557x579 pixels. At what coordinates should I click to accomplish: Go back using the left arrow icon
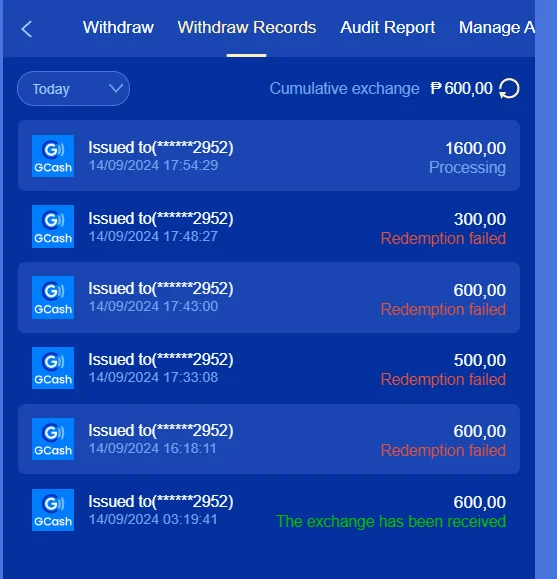click(x=26, y=29)
